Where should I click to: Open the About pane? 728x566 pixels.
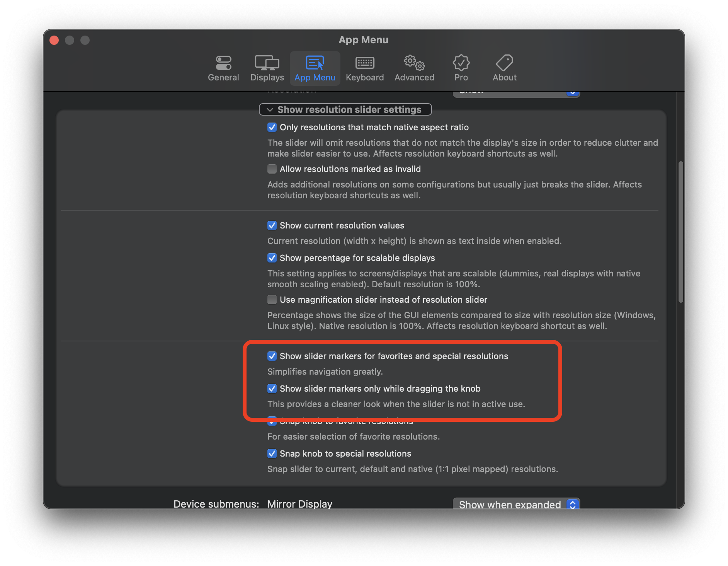click(x=504, y=68)
